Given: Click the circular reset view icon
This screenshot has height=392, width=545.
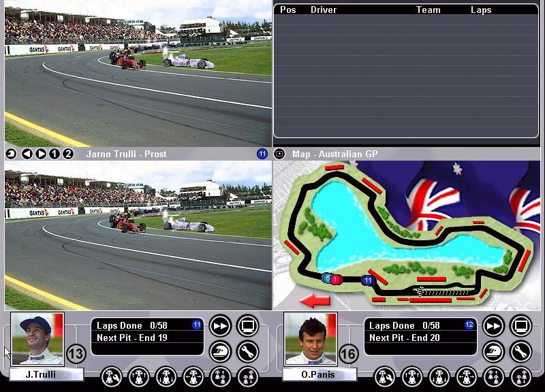Looking at the screenshot, I should (11, 154).
